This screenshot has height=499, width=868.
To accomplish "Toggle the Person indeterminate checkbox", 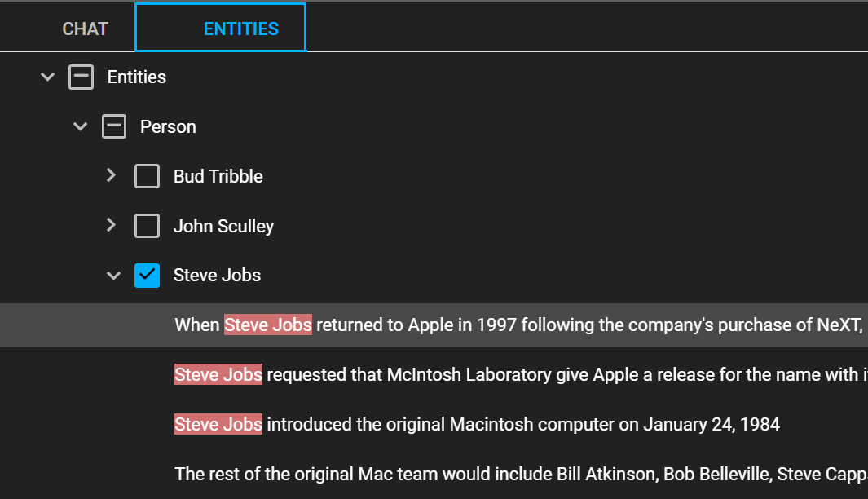I will pos(114,127).
